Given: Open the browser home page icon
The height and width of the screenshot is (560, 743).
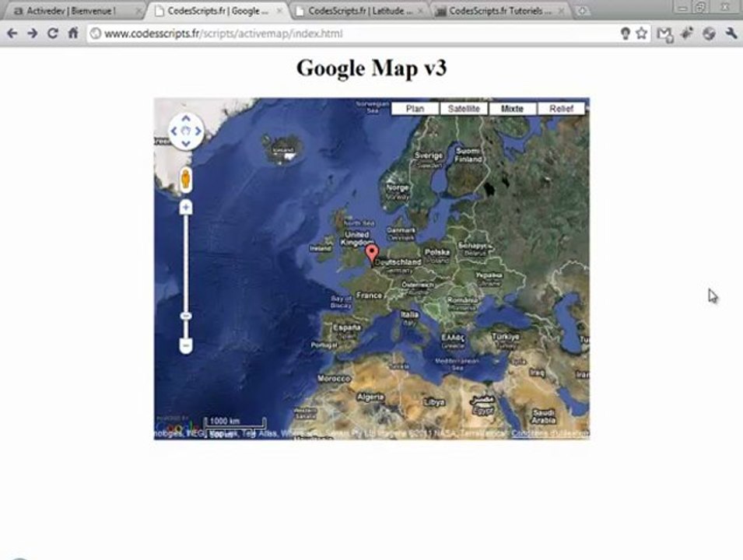Looking at the screenshot, I should [73, 33].
